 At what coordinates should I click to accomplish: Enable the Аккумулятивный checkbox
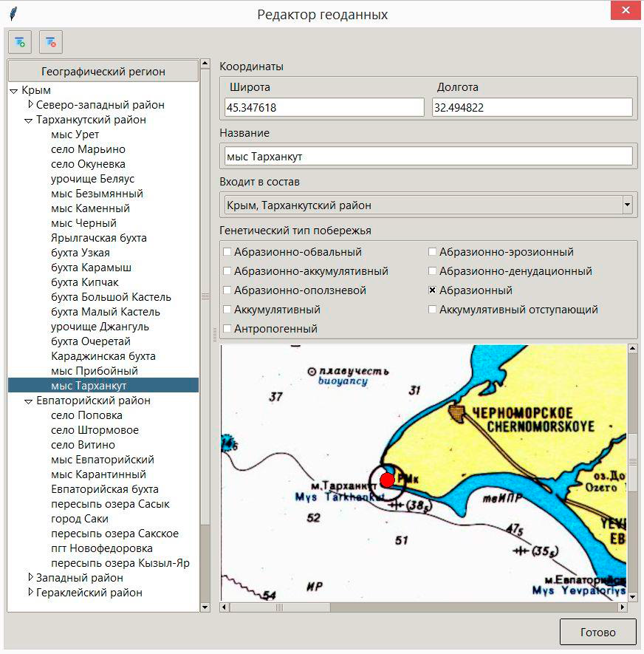click(227, 310)
